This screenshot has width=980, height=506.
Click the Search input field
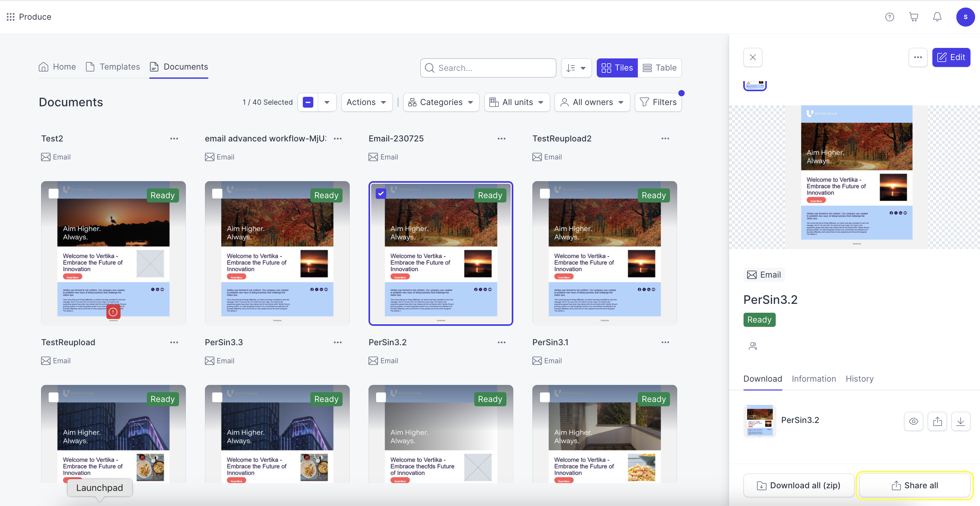[x=488, y=68]
